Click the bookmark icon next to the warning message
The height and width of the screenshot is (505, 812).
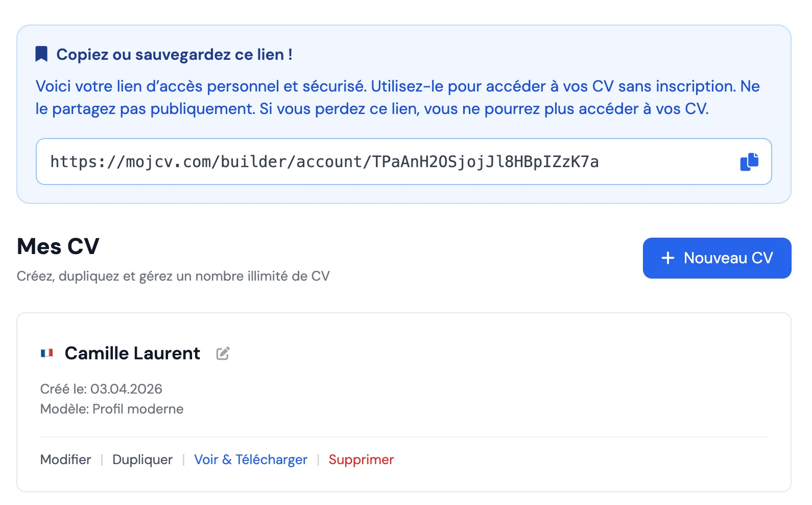click(x=42, y=53)
